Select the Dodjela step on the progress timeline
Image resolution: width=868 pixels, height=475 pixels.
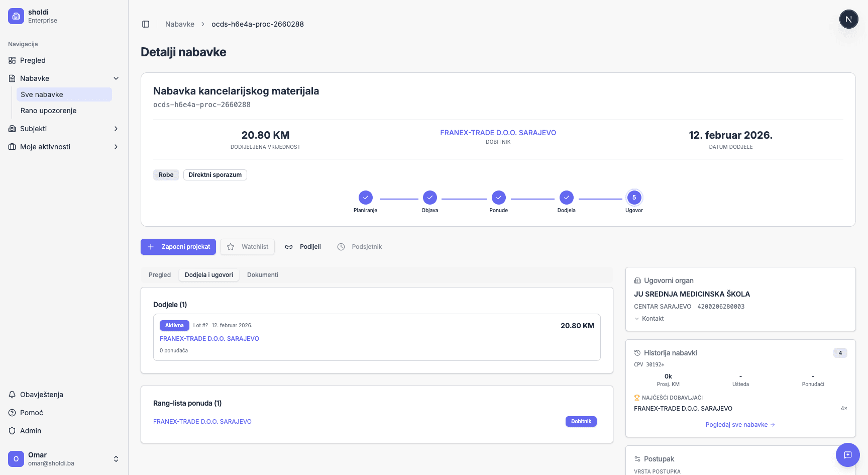coord(567,198)
